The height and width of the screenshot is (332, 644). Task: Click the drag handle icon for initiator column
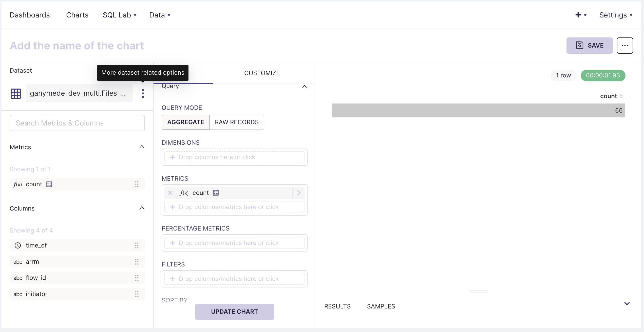137,294
